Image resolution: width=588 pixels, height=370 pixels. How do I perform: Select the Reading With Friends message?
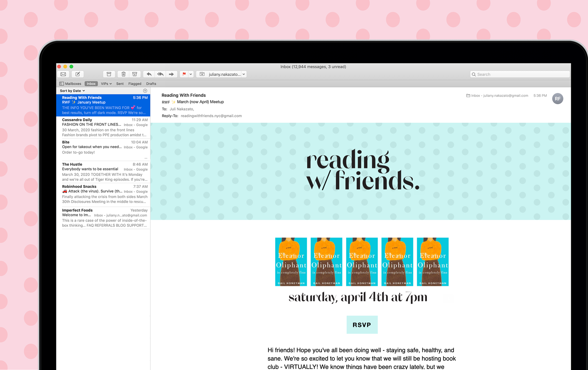103,105
